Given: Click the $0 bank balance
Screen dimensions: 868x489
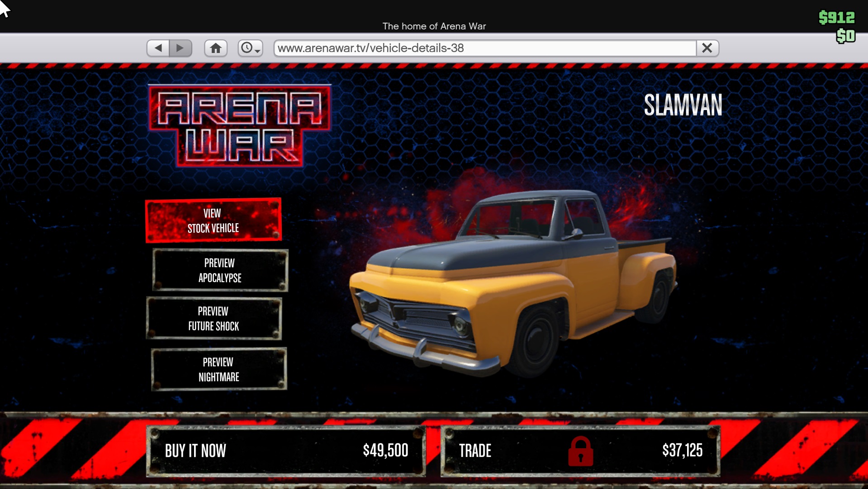Looking at the screenshot, I should tap(846, 36).
